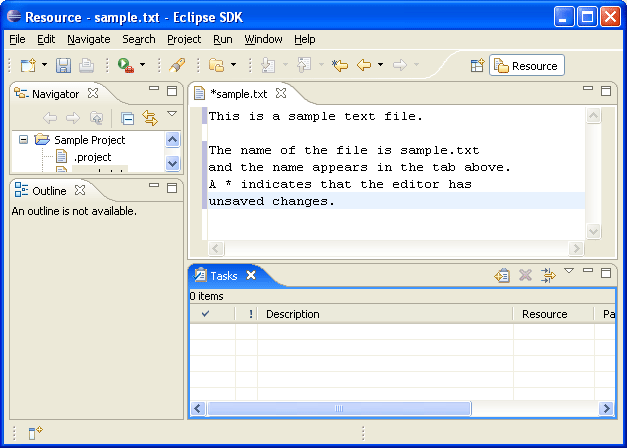Sort by the completed checkmark column header
This screenshot has width=627, height=448.
(212, 314)
